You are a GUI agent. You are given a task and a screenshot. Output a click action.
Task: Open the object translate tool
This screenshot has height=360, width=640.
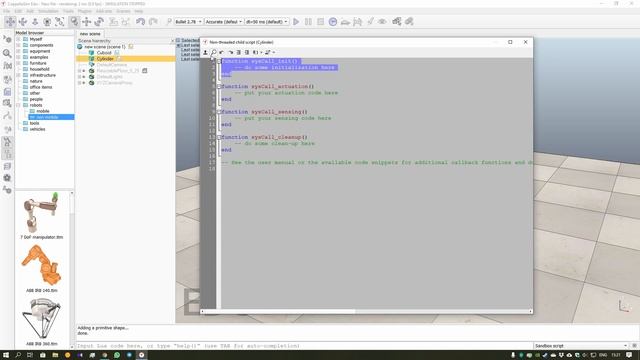click(x=87, y=22)
